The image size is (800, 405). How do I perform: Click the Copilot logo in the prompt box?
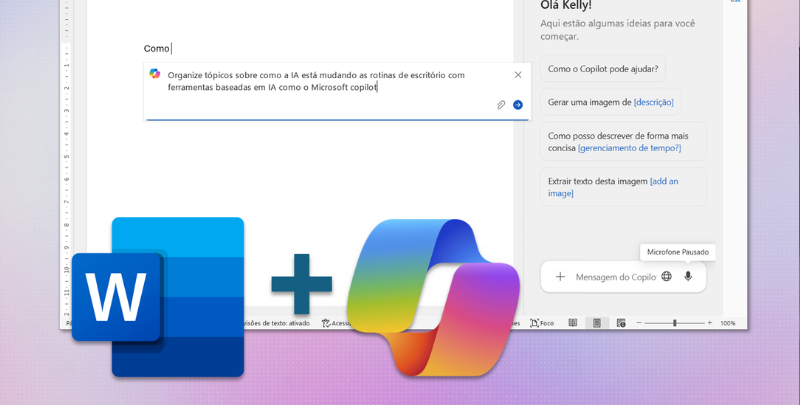pyautogui.click(x=155, y=73)
